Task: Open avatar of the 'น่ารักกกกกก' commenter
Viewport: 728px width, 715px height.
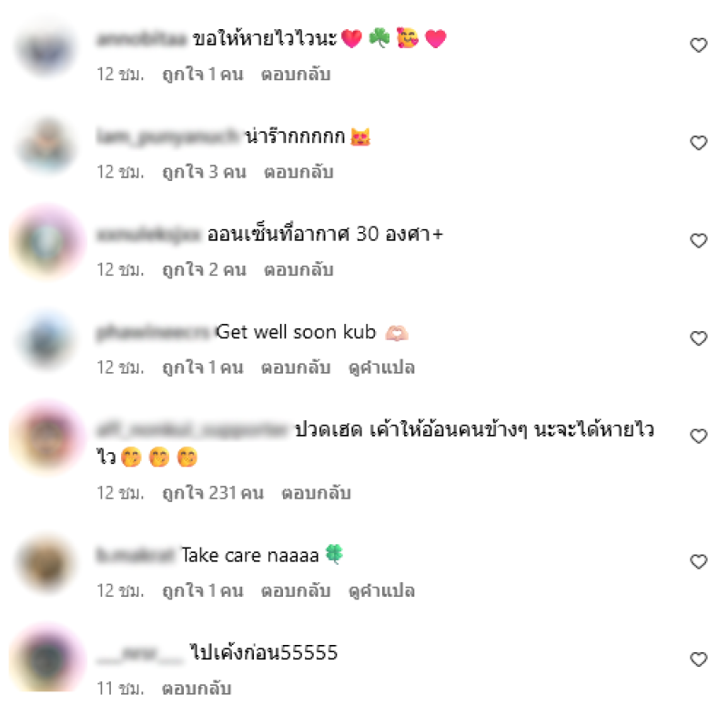Action: [46, 145]
